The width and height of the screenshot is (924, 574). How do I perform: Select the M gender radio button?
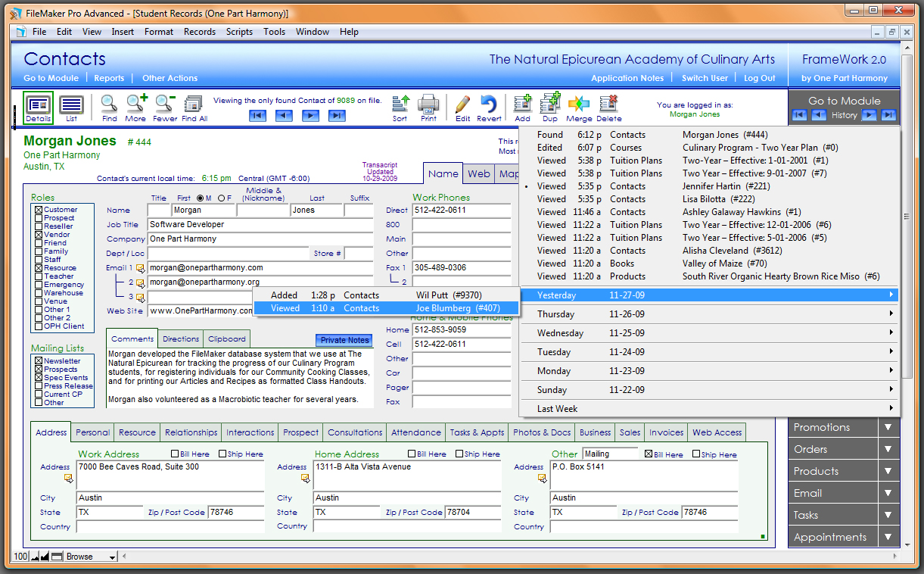[200, 198]
